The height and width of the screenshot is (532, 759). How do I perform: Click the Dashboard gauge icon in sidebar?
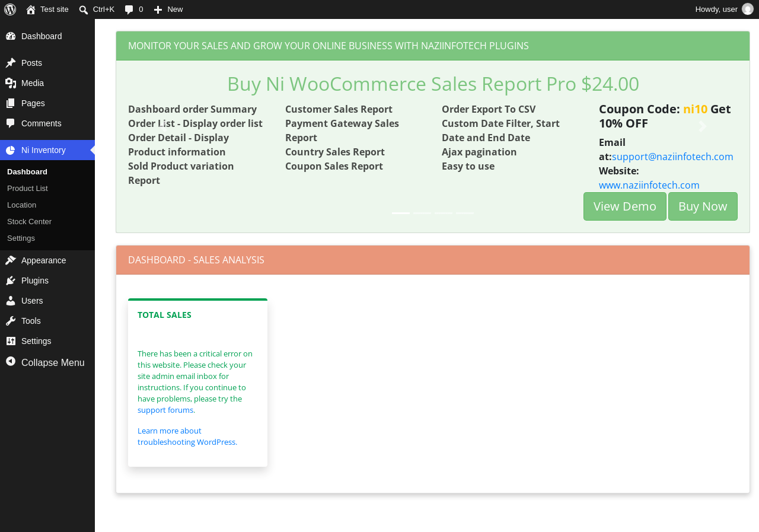click(11, 36)
